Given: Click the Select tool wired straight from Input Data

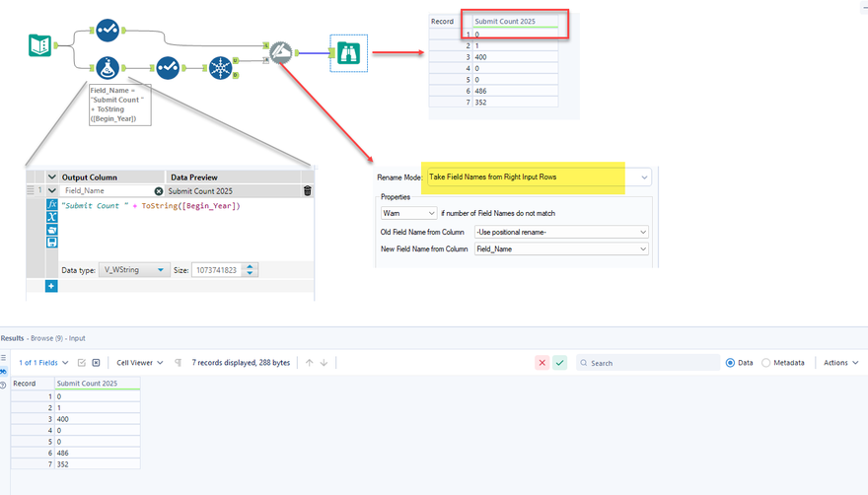Looking at the screenshot, I should tap(108, 31).
